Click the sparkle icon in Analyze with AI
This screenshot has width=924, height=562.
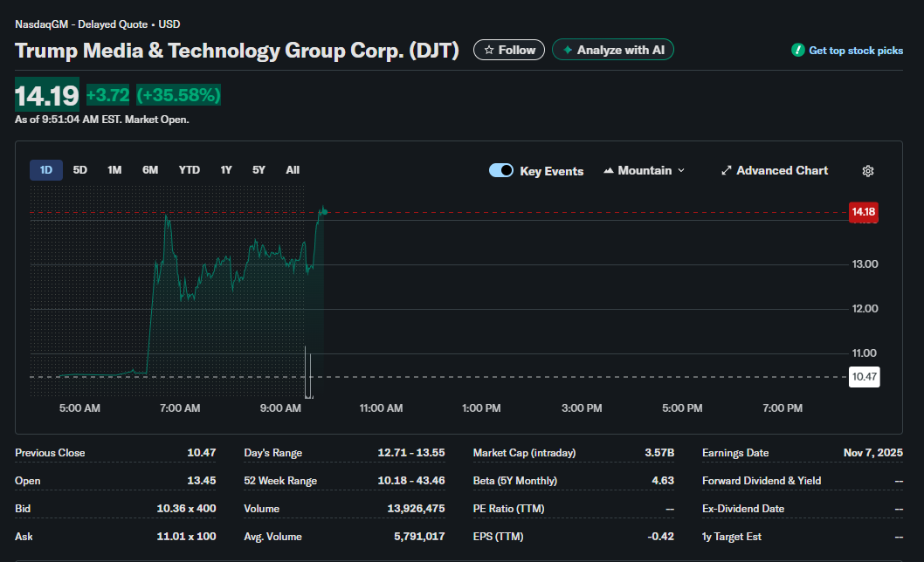[x=568, y=50]
